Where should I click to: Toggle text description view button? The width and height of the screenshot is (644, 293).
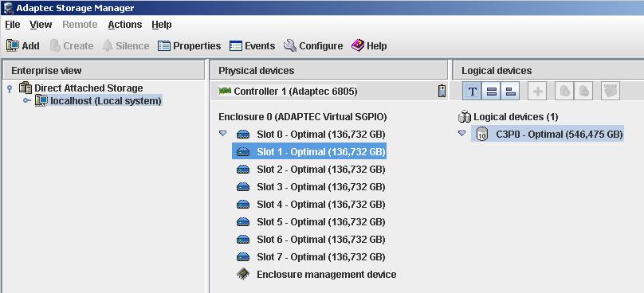[x=473, y=91]
